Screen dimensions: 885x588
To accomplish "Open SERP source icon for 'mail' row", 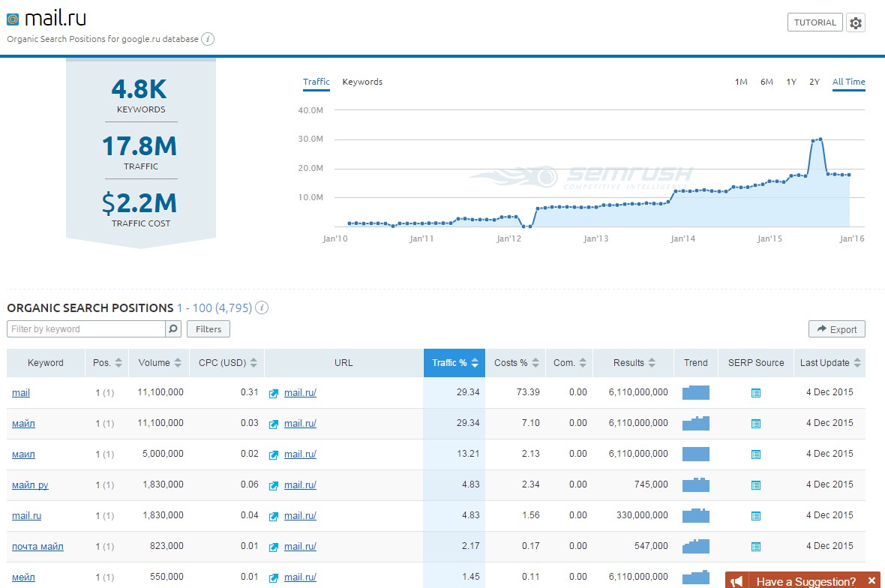I will tap(756, 393).
